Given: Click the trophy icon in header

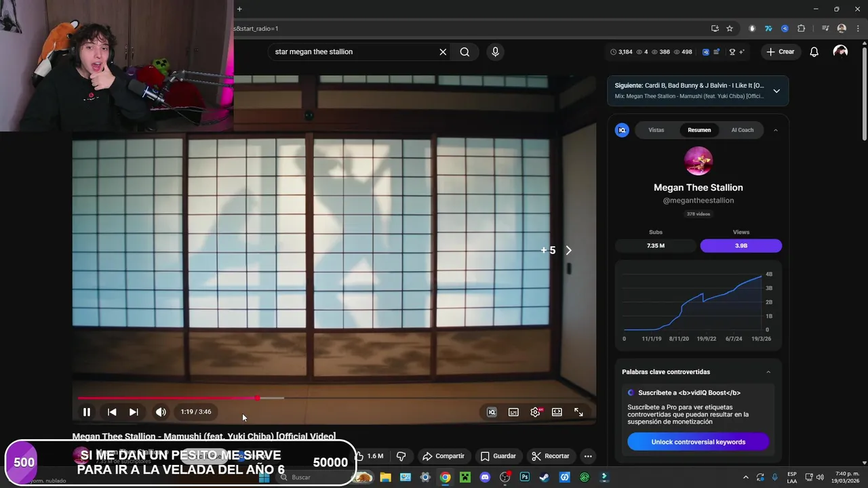Looking at the screenshot, I should coord(732,52).
